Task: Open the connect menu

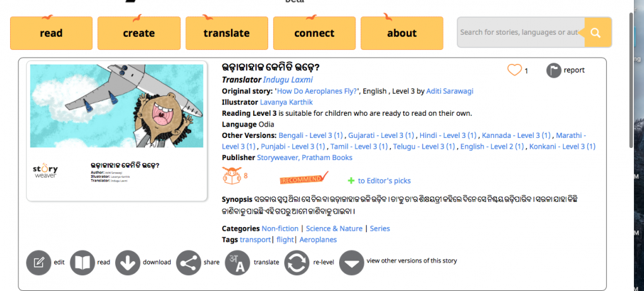Action: tap(314, 33)
